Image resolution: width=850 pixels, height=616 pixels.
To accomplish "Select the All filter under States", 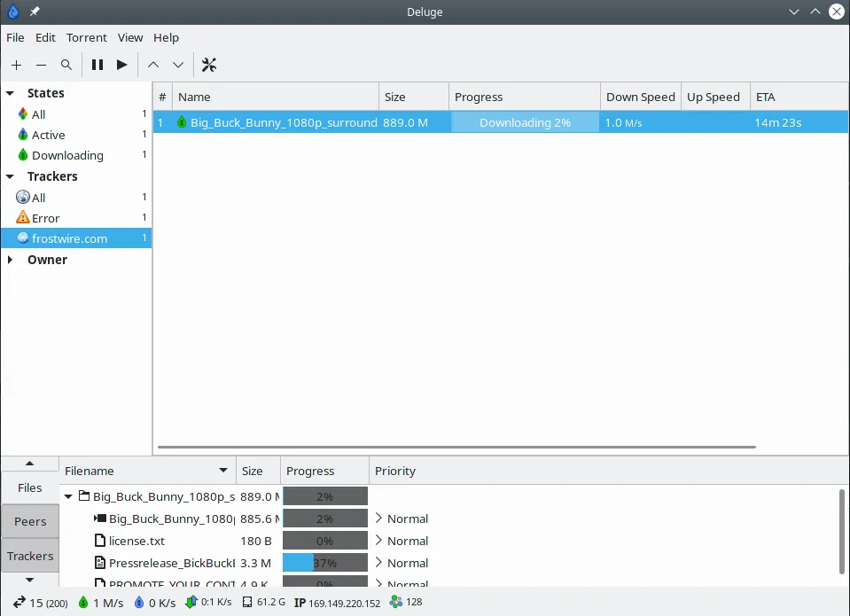I will coord(76,114).
